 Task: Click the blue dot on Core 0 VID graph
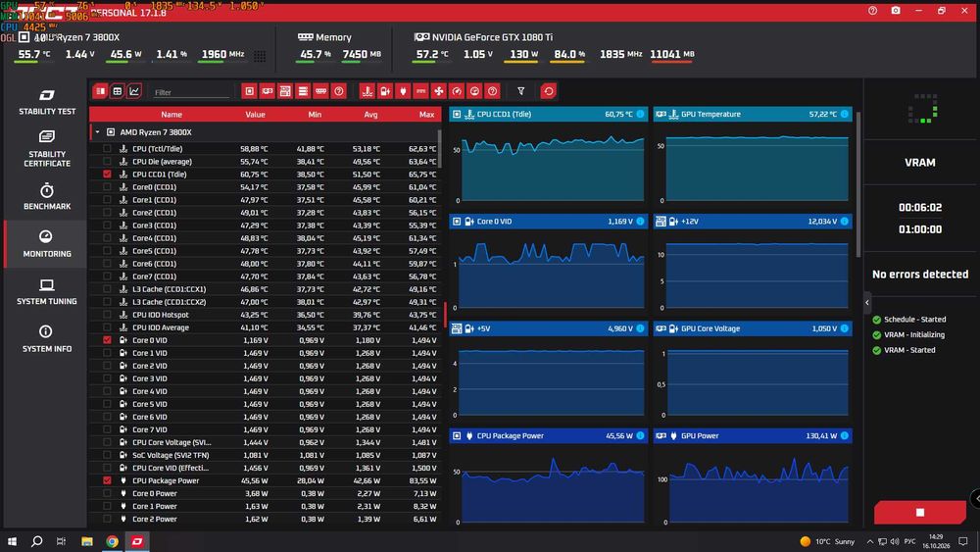coord(640,222)
